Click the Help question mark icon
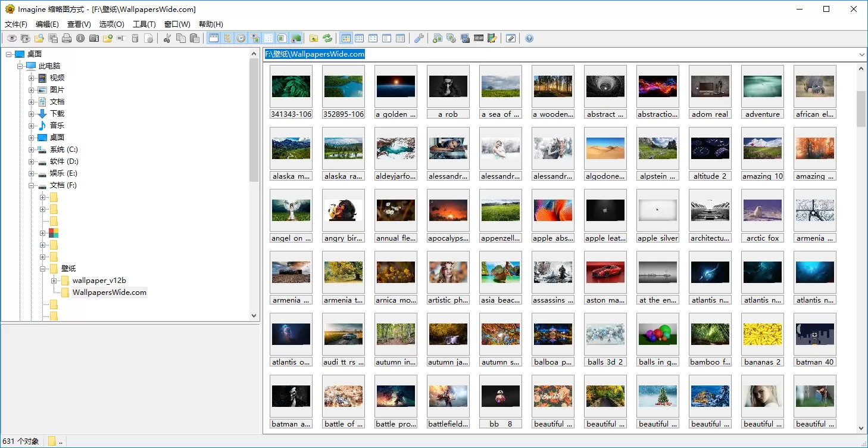868x448 pixels. point(529,39)
